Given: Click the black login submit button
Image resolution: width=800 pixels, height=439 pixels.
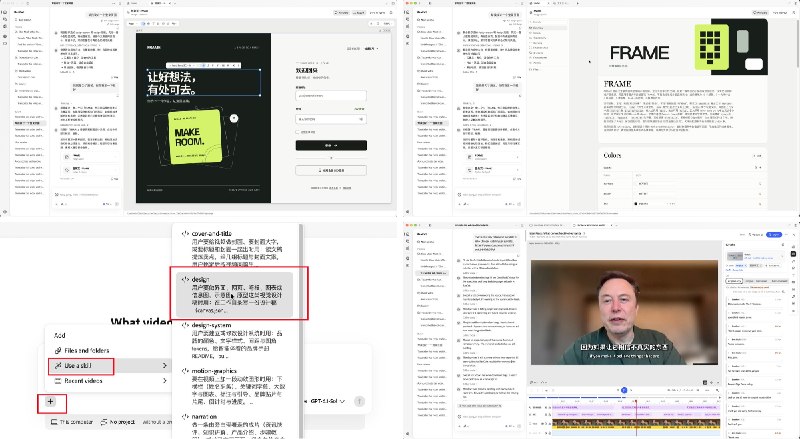Looking at the screenshot, I should (331, 145).
